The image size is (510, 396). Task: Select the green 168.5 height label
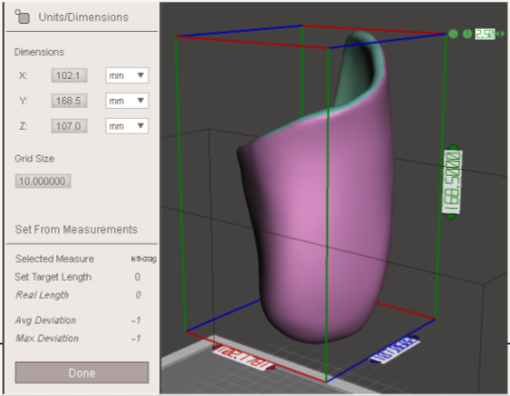point(452,182)
